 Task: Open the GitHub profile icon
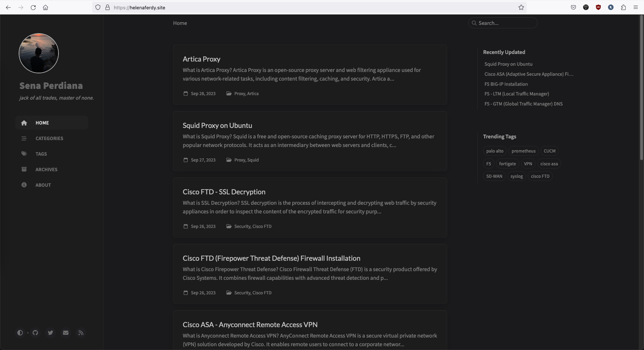[35, 333]
